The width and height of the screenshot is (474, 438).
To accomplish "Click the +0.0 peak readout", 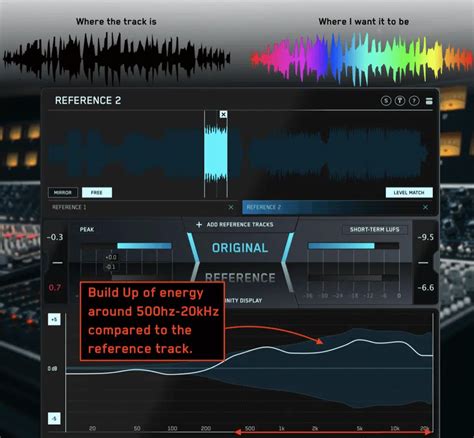I will (111, 257).
